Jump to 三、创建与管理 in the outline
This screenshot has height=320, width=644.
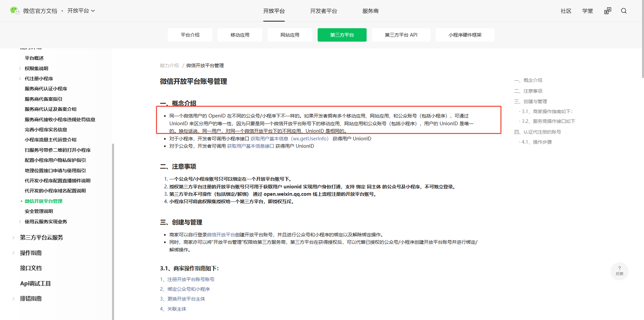pyautogui.click(x=531, y=101)
